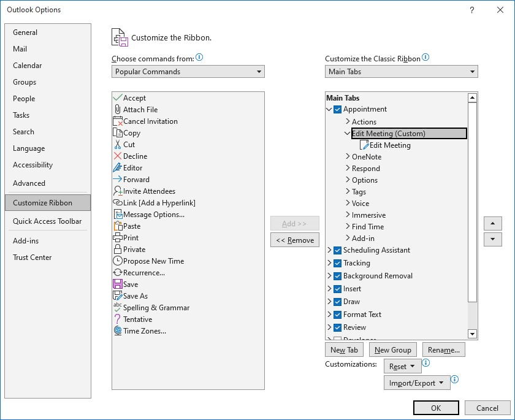515x420 pixels.
Task: Toggle the Background Removal checkbox
Action: point(337,276)
